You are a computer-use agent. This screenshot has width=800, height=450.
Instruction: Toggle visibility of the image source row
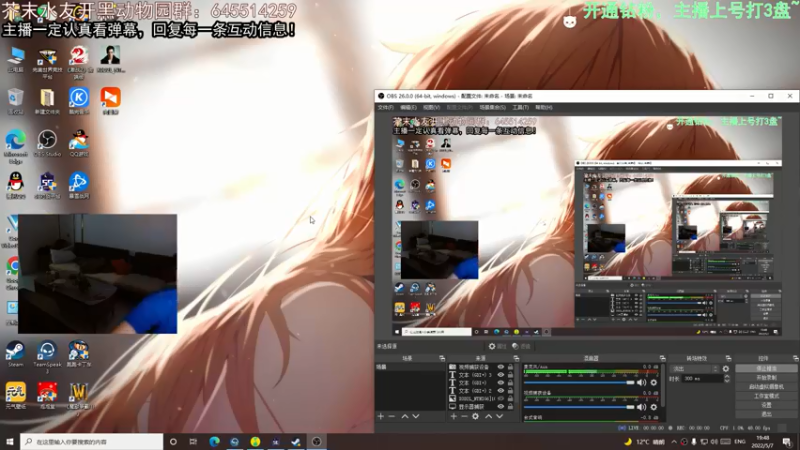[x=501, y=398]
